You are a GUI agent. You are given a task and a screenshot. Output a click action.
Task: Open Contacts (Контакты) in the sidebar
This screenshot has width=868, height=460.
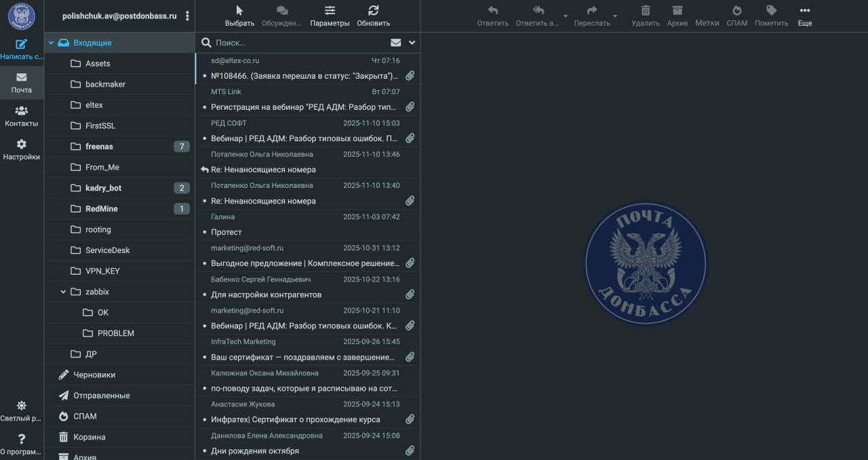(x=21, y=111)
